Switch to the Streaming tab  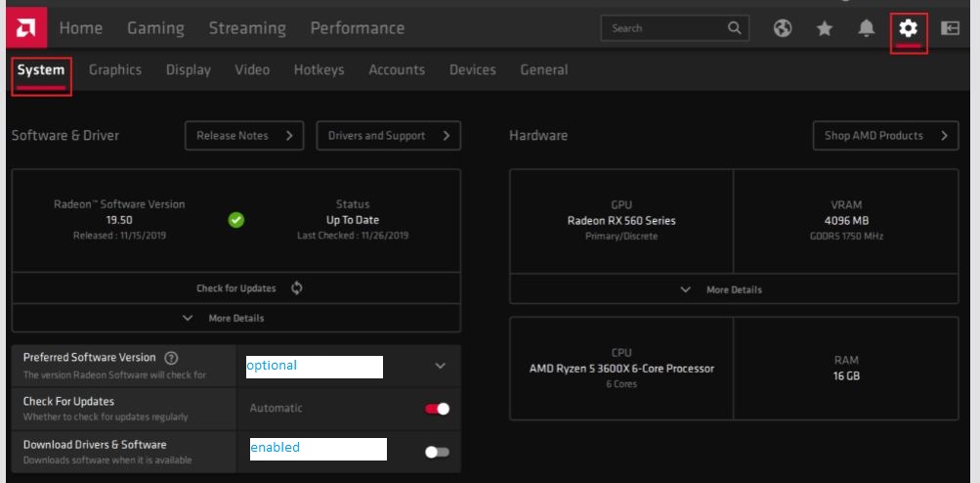pos(247,28)
